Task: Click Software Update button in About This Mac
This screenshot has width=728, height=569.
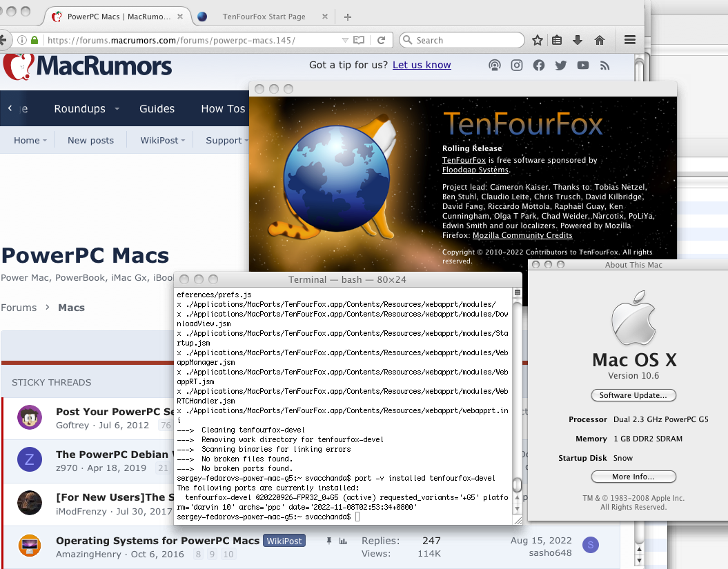Action: tap(633, 395)
